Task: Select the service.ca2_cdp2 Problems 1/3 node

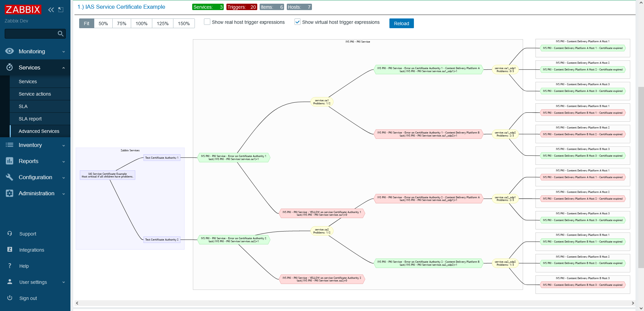Action: 505,263
